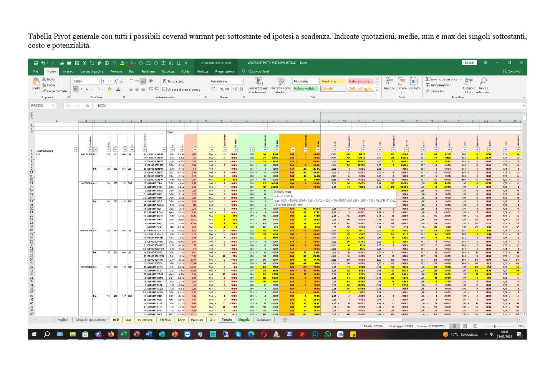Click the Condividi share button
Screen dimensions: 555x392
click(x=512, y=71)
